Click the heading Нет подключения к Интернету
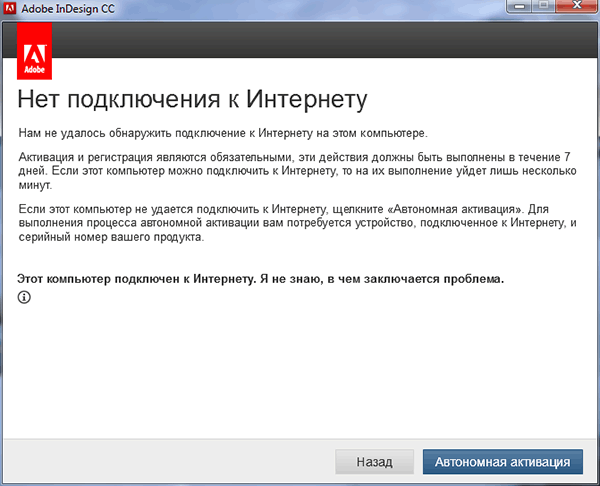Viewport: 600px width, 486px height. click(192, 100)
